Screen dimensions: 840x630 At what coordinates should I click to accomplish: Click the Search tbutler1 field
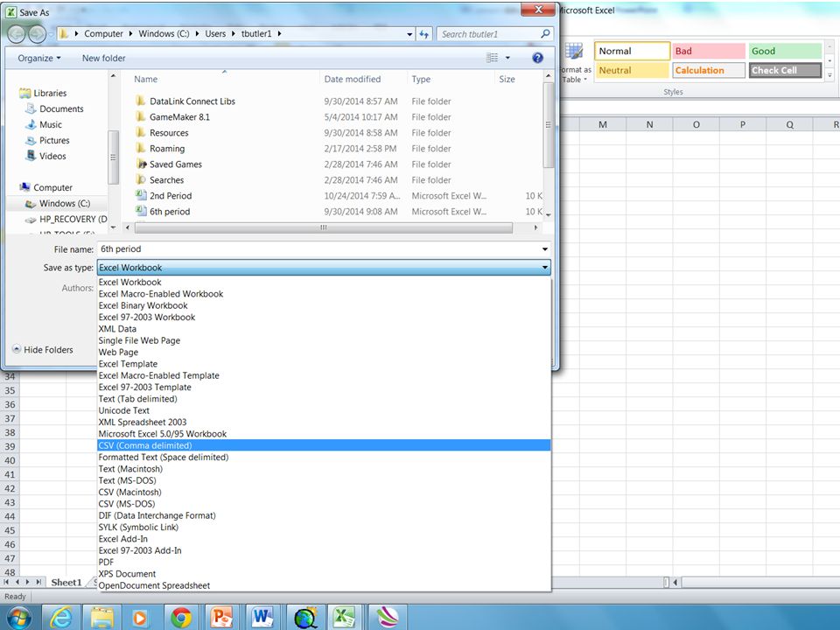pyautogui.click(x=487, y=34)
